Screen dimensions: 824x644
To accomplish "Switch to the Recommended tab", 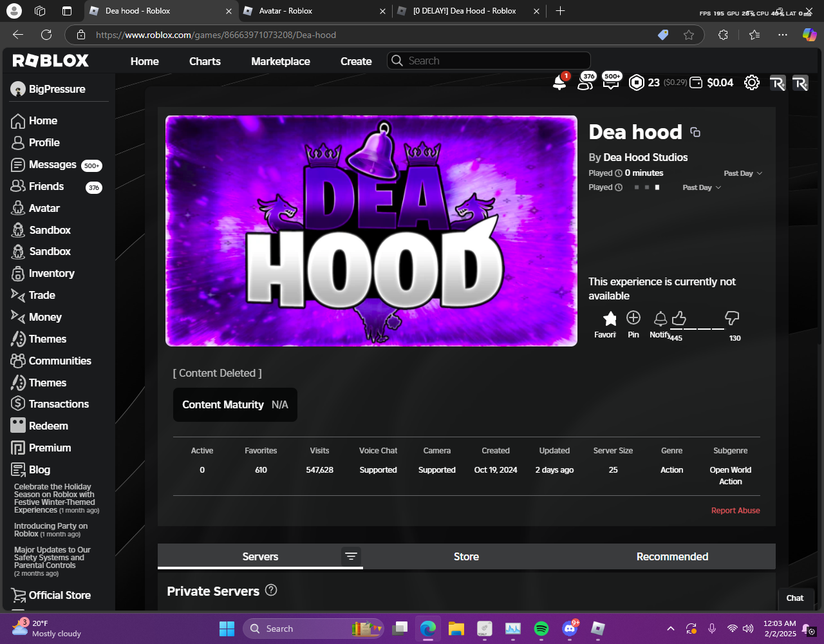I will (x=672, y=556).
